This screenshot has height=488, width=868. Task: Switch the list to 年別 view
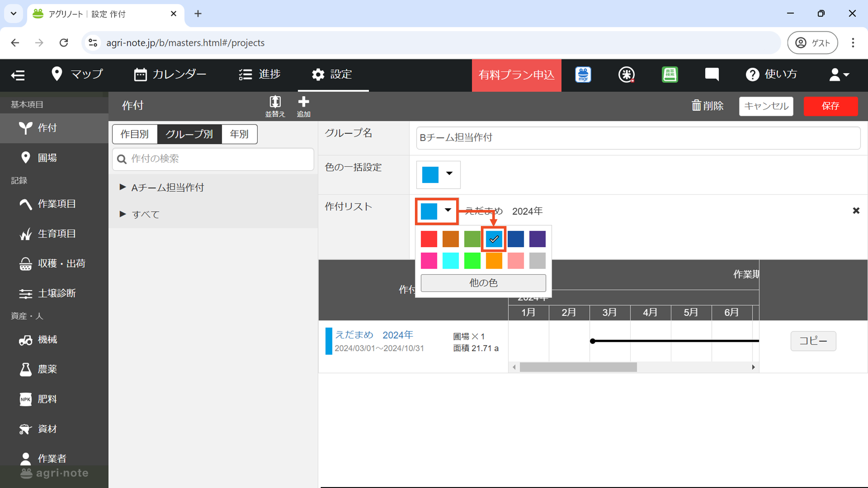coord(239,134)
